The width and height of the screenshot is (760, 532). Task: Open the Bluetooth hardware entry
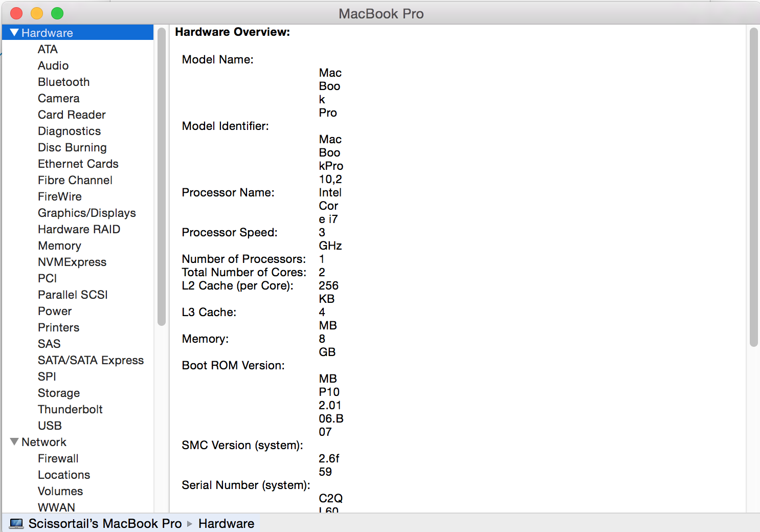[63, 82]
